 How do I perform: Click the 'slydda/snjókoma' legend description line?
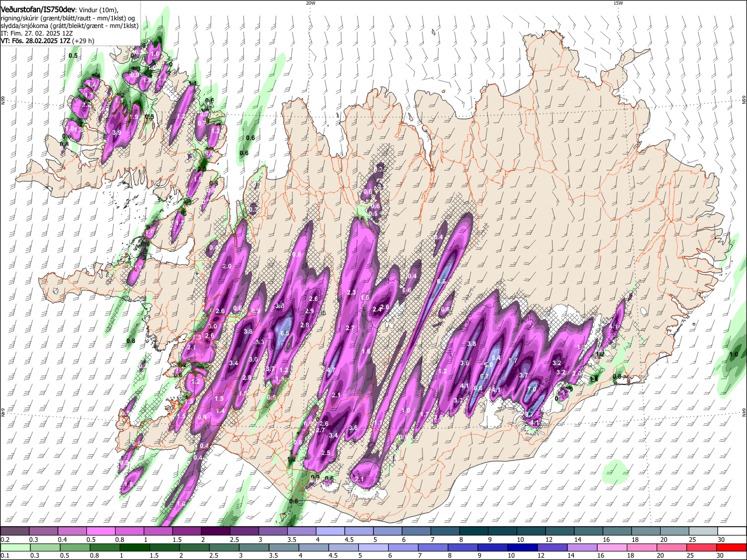69,26
